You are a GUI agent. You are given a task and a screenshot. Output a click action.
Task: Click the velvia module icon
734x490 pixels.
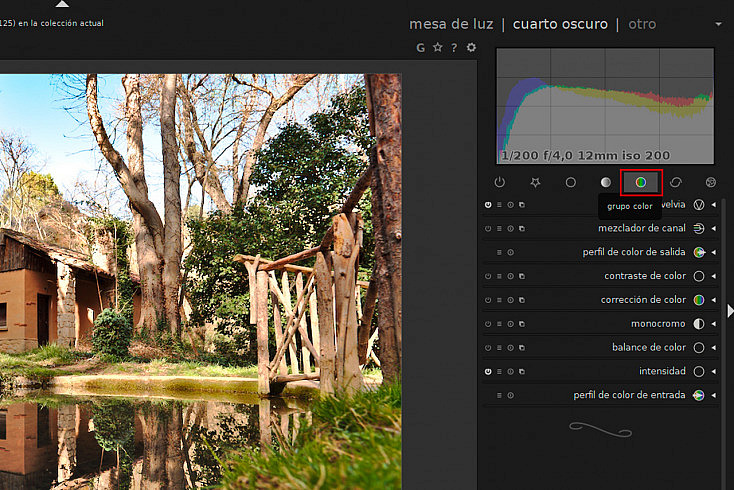click(699, 205)
